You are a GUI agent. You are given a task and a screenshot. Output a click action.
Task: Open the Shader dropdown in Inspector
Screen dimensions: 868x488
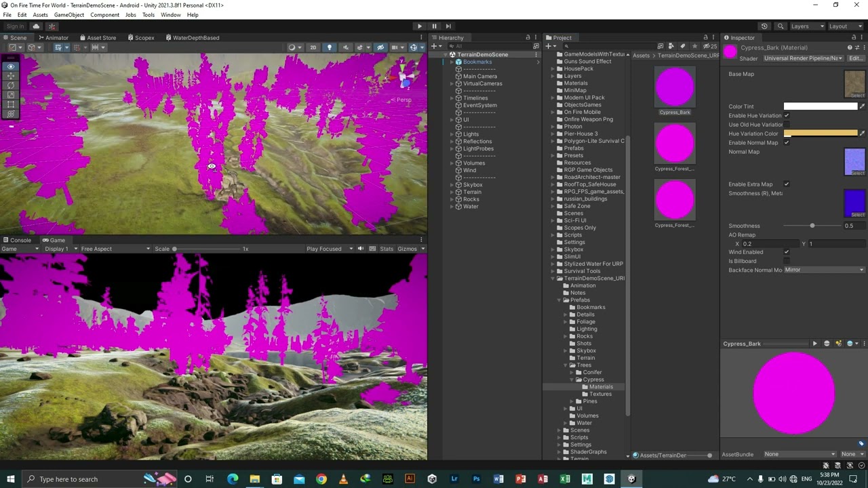(x=804, y=58)
